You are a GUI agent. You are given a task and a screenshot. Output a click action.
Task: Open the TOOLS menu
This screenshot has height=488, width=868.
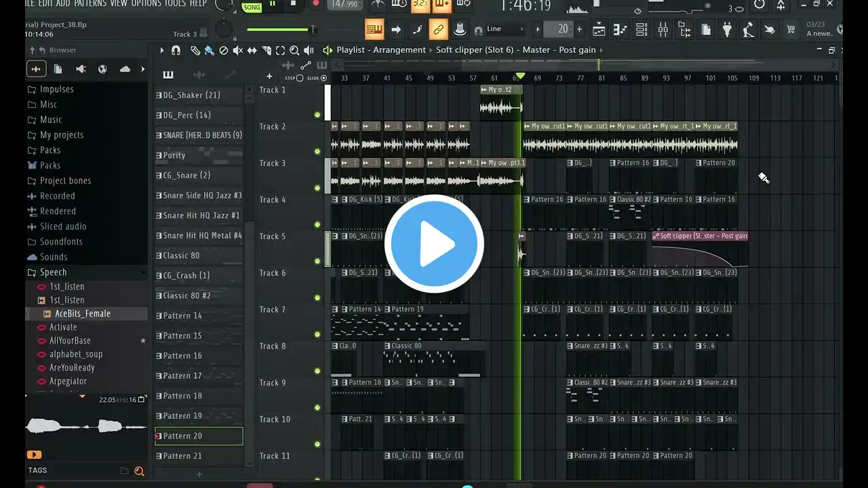175,3
